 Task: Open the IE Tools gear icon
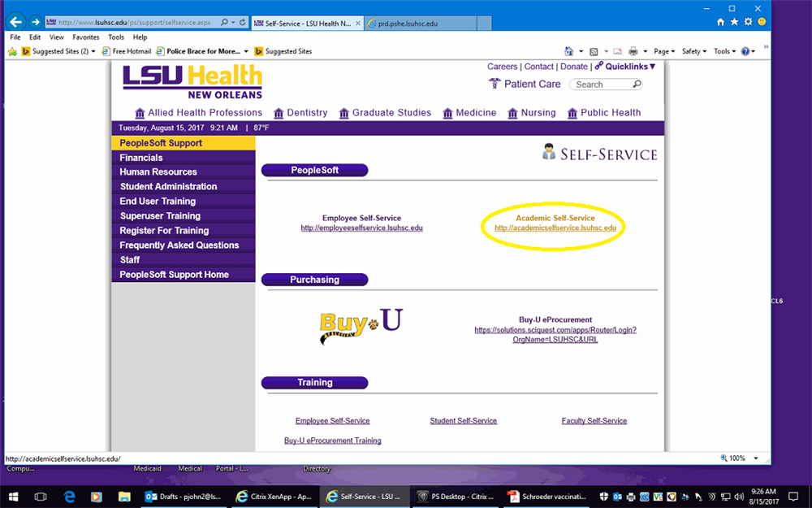click(748, 22)
